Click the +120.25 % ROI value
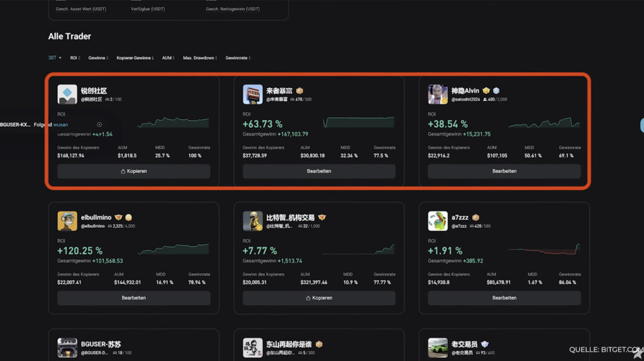This screenshot has height=361, width=644. point(80,250)
